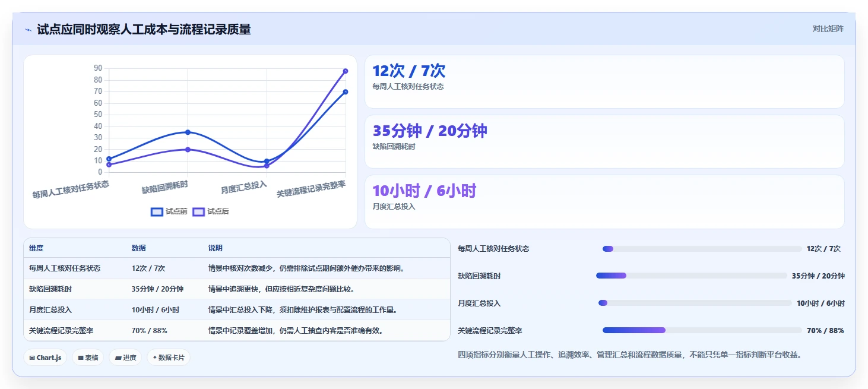Image resolution: width=868 pixels, height=389 pixels.
Task: Click the 缺陷回溯耗时 progress bar
Action: [x=692, y=276]
